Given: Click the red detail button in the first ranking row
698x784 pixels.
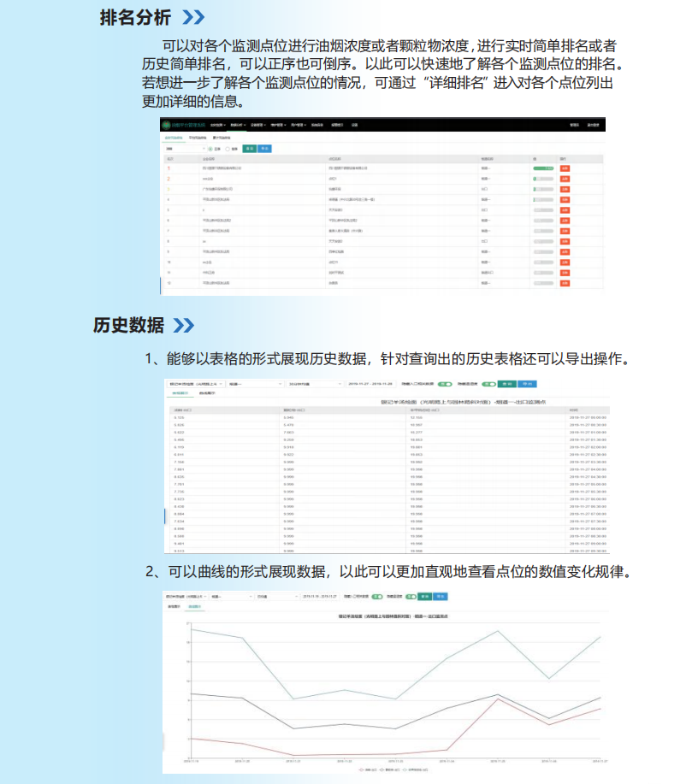Looking at the screenshot, I should [x=565, y=168].
